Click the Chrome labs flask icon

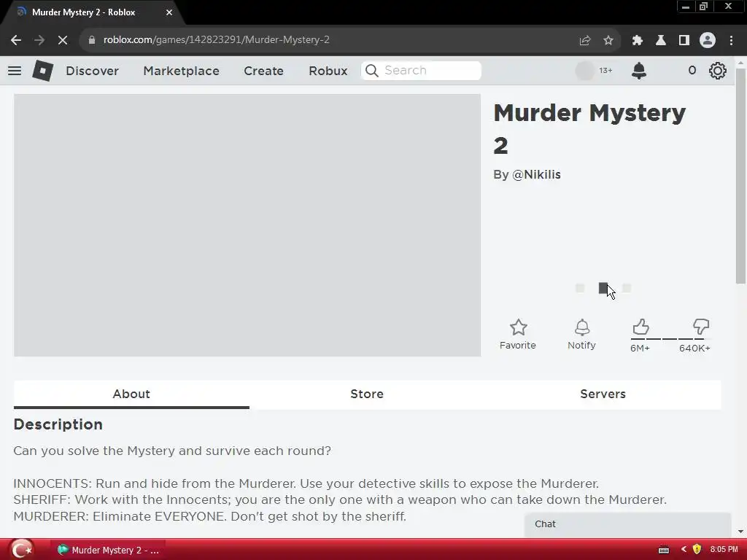point(660,41)
